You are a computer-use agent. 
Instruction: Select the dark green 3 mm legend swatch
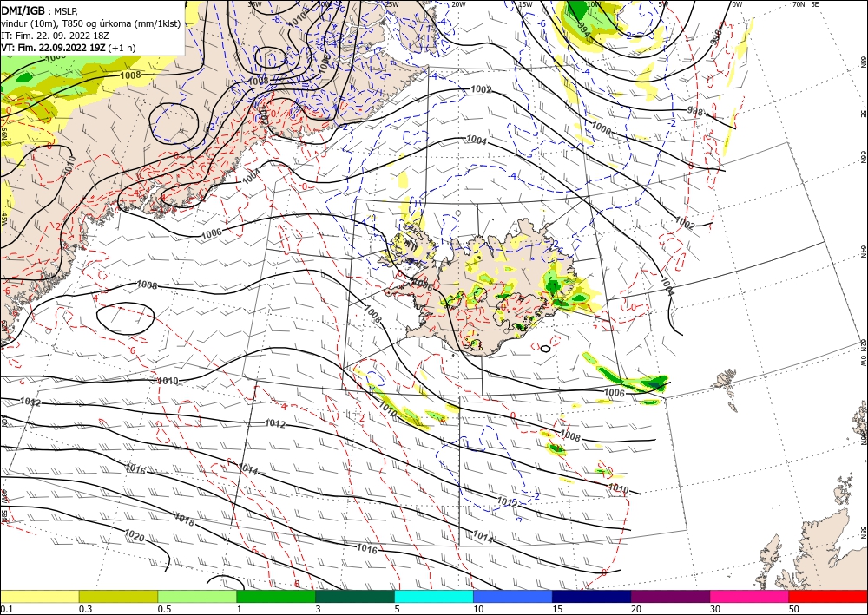click(355, 596)
